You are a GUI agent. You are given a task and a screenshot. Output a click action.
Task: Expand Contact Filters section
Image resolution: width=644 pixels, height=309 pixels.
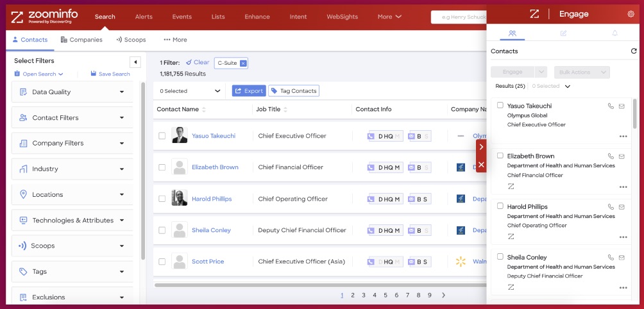(x=72, y=118)
